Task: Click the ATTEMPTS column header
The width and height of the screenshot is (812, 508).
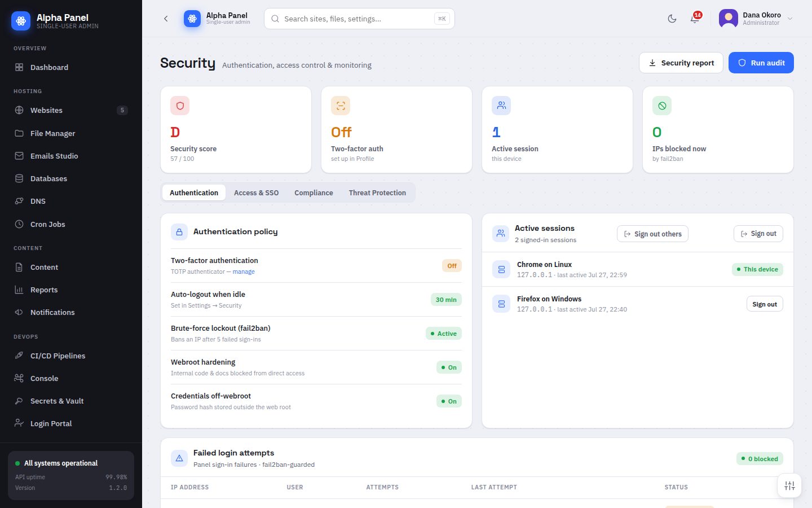Action: [382, 487]
